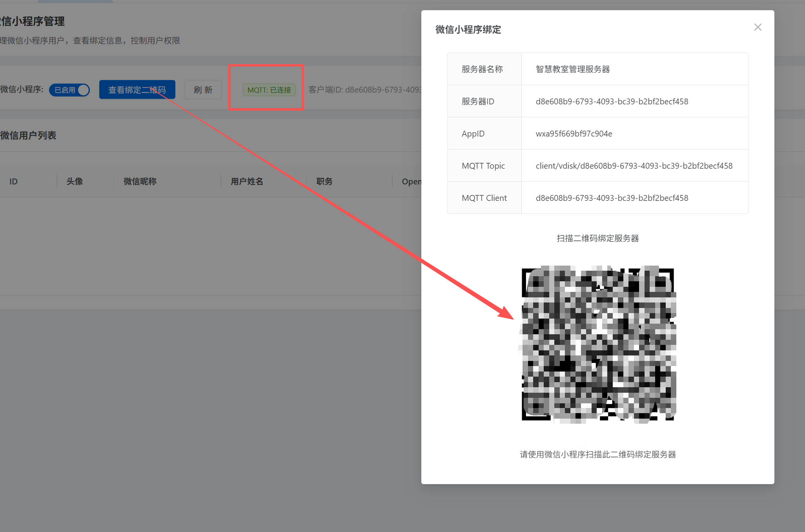Click the 微信小程序绑定 dialog title
The height and width of the screenshot is (532, 805).
[468, 29]
